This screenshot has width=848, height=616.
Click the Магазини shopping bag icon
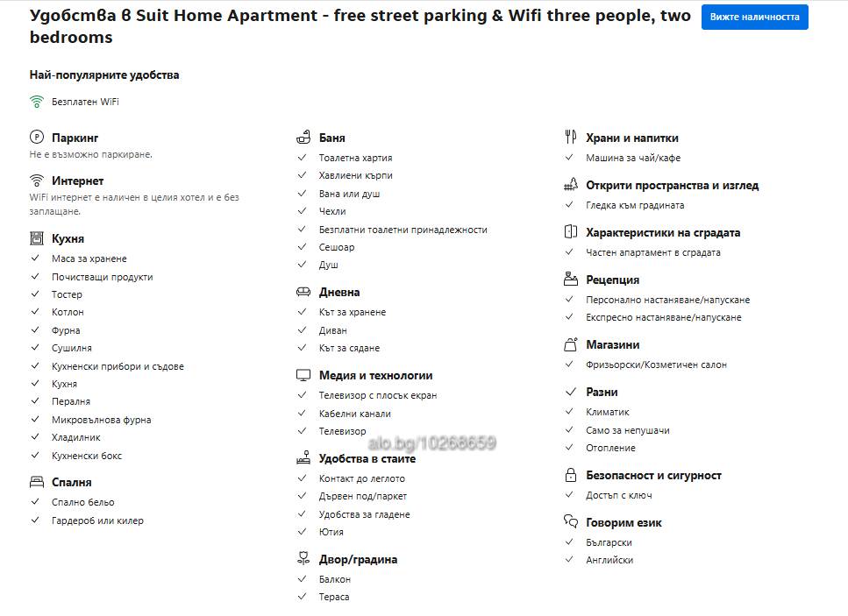click(x=571, y=344)
